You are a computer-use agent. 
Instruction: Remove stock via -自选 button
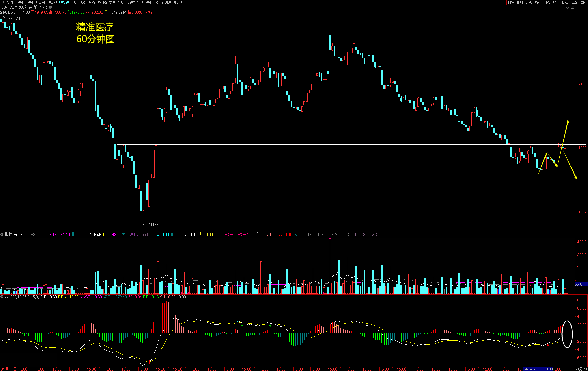(574, 2)
